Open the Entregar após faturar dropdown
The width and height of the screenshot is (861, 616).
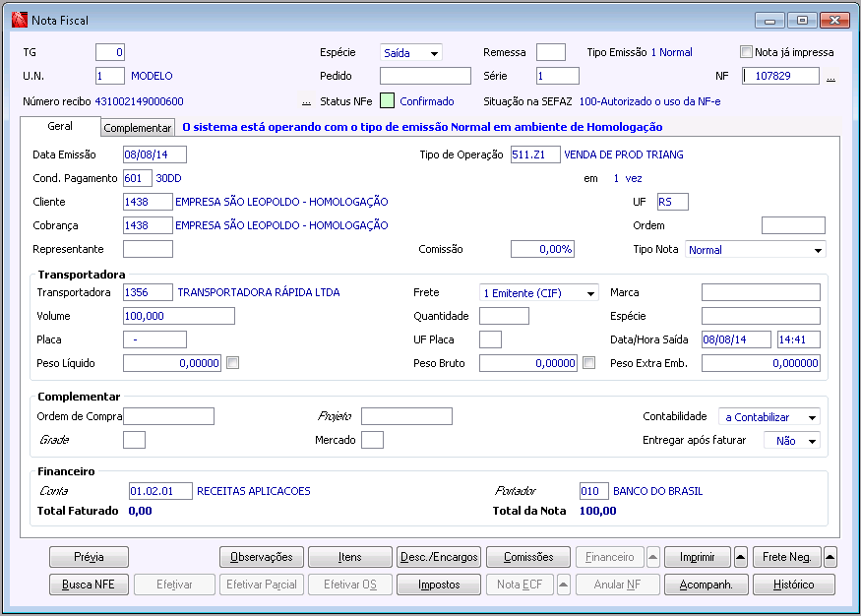[x=811, y=441]
